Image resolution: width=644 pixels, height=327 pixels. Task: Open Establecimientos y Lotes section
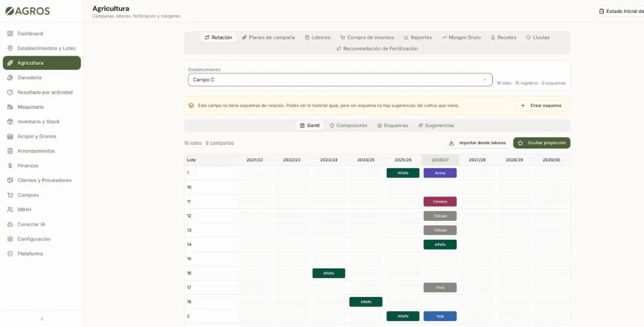coord(42,48)
